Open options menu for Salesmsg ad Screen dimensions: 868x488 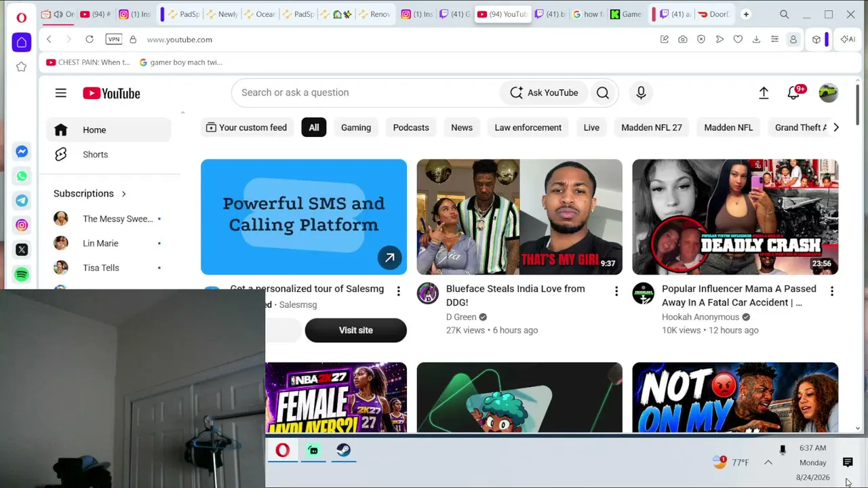399,291
